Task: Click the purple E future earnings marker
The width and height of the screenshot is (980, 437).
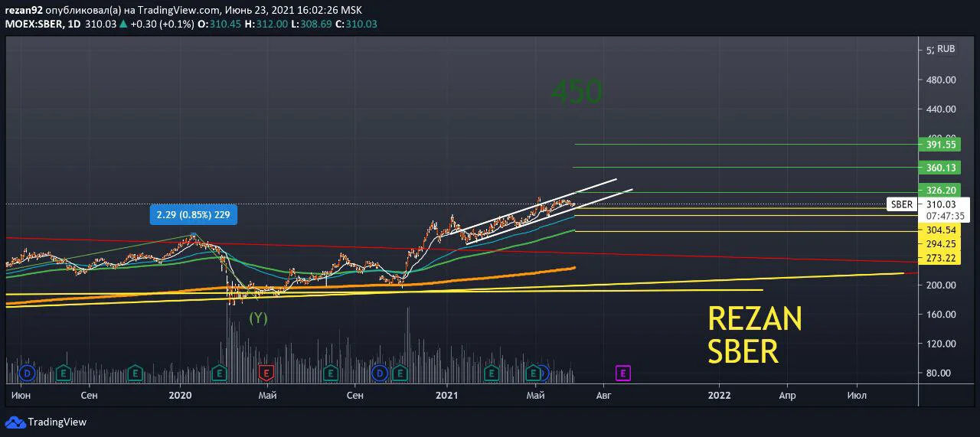Action: [623, 373]
